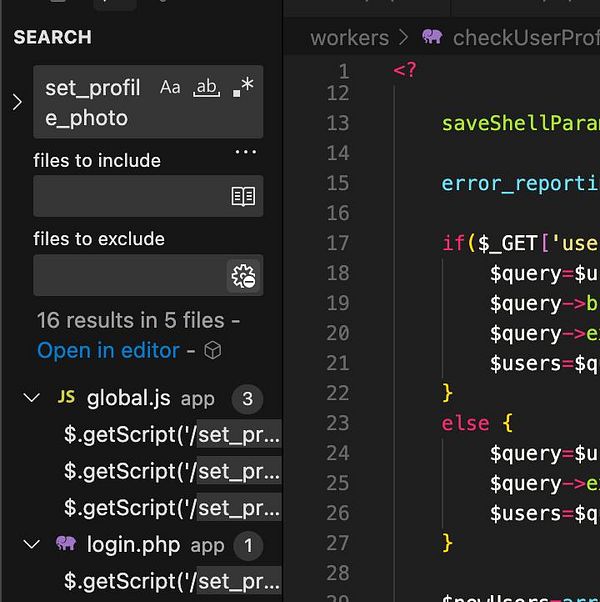Image resolution: width=600 pixels, height=602 pixels.
Task: Collapse global.js search results
Action: pyautogui.click(x=31, y=398)
